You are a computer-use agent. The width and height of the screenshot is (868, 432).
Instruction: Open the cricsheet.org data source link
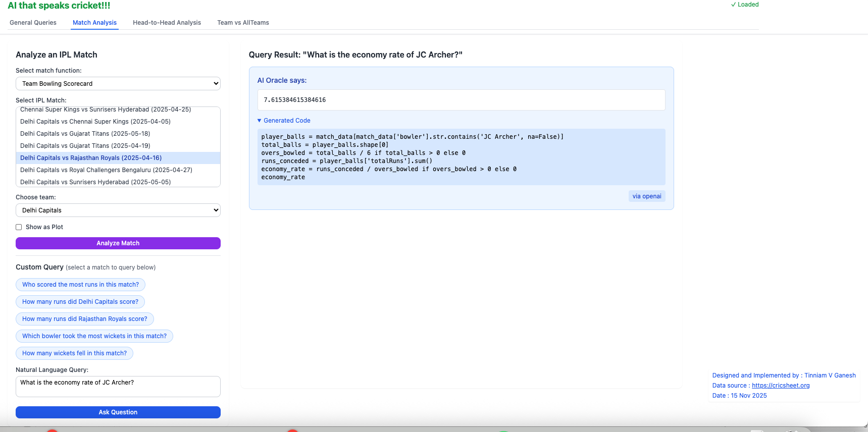click(x=781, y=386)
